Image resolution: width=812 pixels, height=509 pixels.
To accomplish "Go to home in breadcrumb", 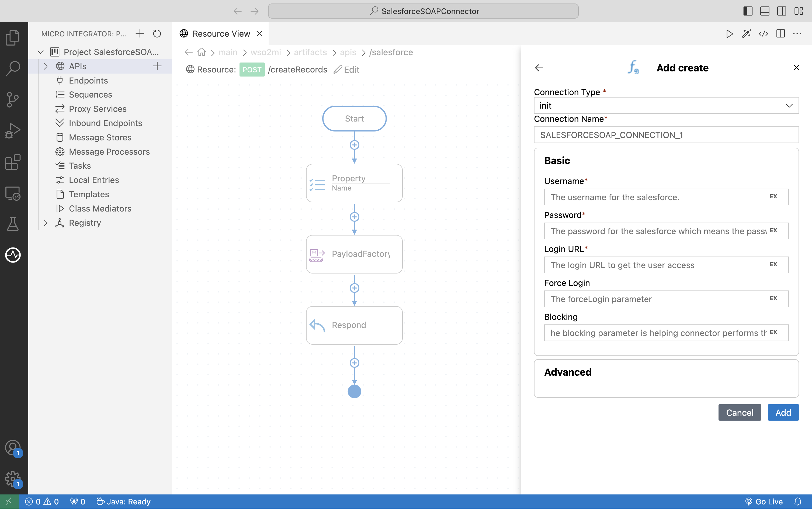I will [x=202, y=52].
